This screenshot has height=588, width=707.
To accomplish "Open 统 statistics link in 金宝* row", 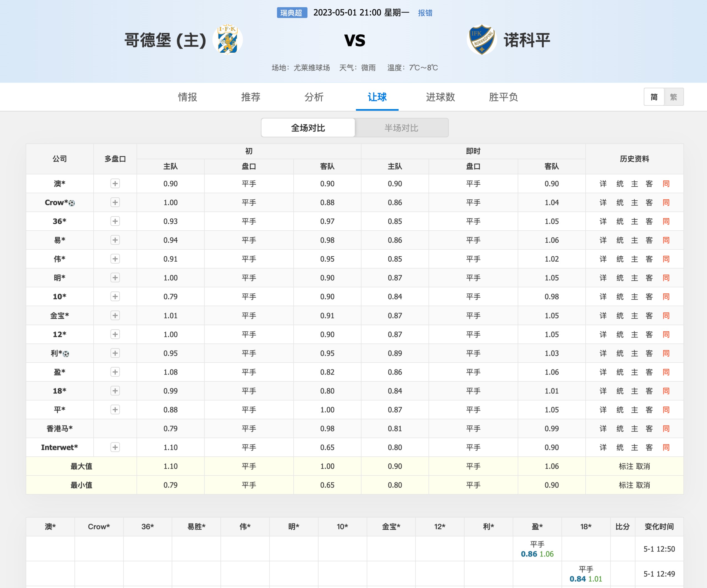I will [620, 316].
